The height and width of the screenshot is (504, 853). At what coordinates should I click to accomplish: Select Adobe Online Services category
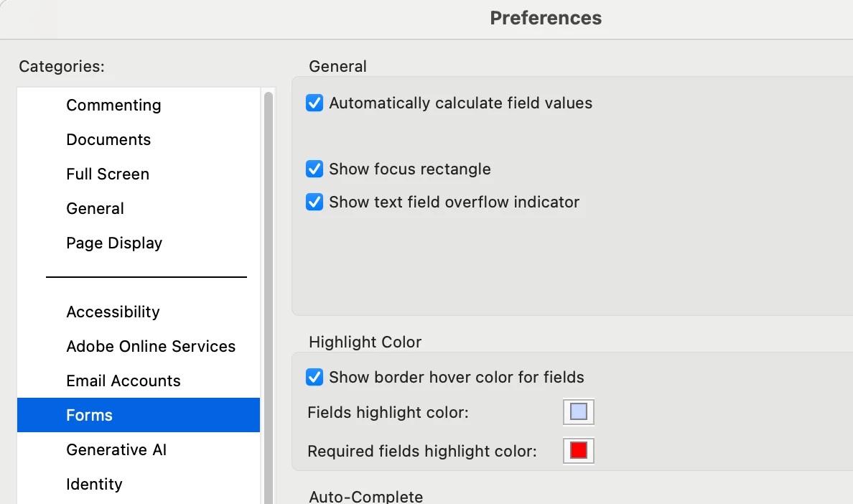click(151, 347)
